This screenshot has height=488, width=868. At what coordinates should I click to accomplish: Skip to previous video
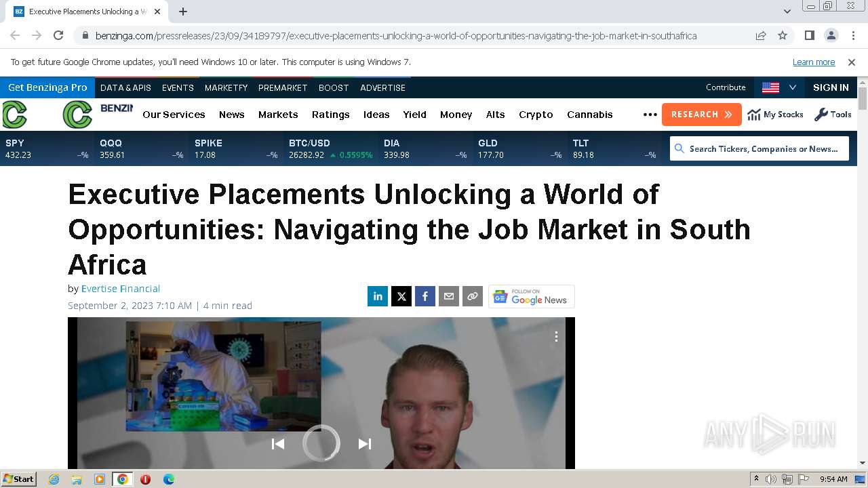tap(278, 444)
